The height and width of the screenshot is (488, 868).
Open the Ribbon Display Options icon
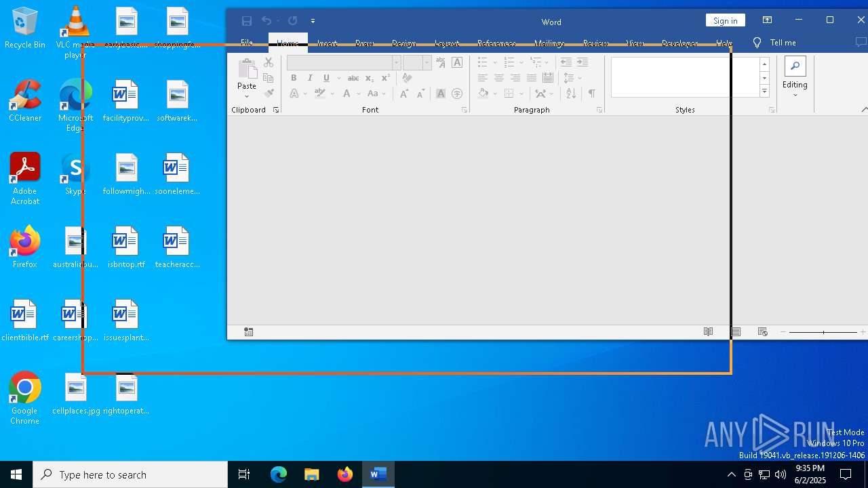coord(767,20)
